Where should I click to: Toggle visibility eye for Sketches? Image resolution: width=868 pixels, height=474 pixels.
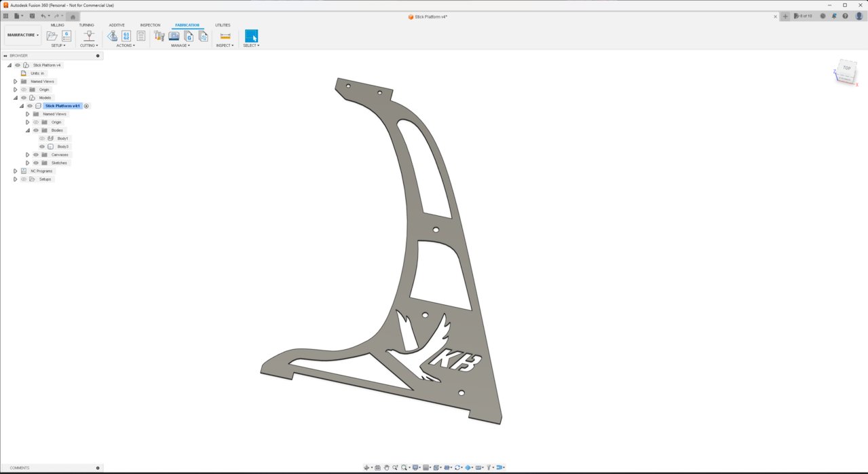36,163
